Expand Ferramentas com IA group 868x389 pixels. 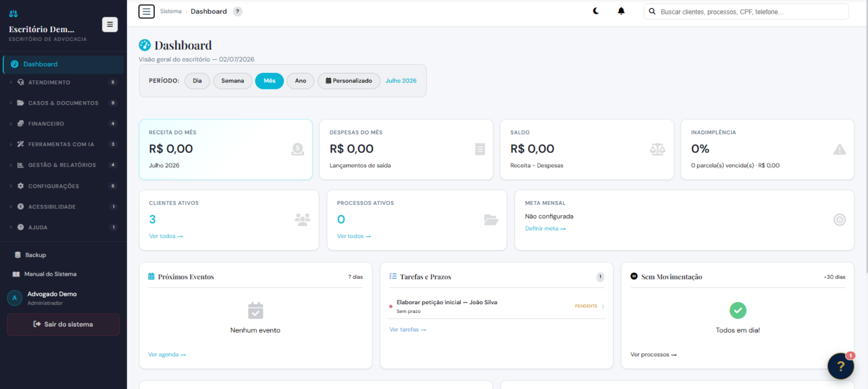tap(63, 144)
